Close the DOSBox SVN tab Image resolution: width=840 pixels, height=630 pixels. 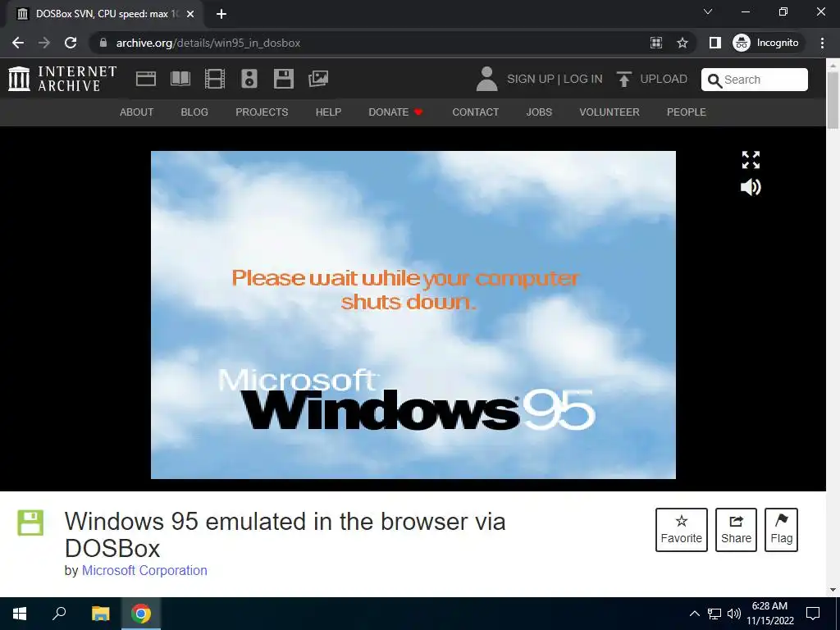pyautogui.click(x=190, y=14)
